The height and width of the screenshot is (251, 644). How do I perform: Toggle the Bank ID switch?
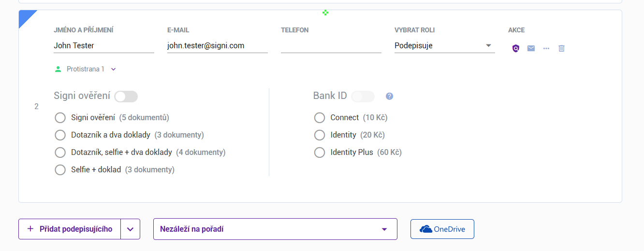click(363, 97)
